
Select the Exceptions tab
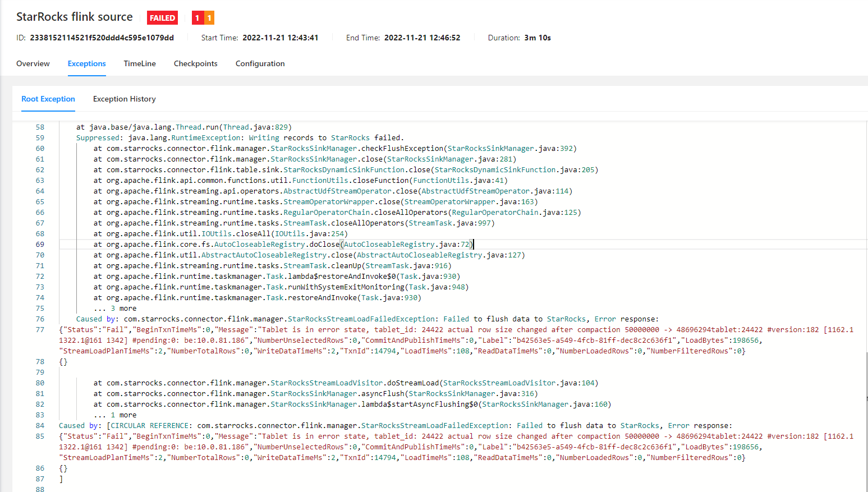tap(87, 63)
